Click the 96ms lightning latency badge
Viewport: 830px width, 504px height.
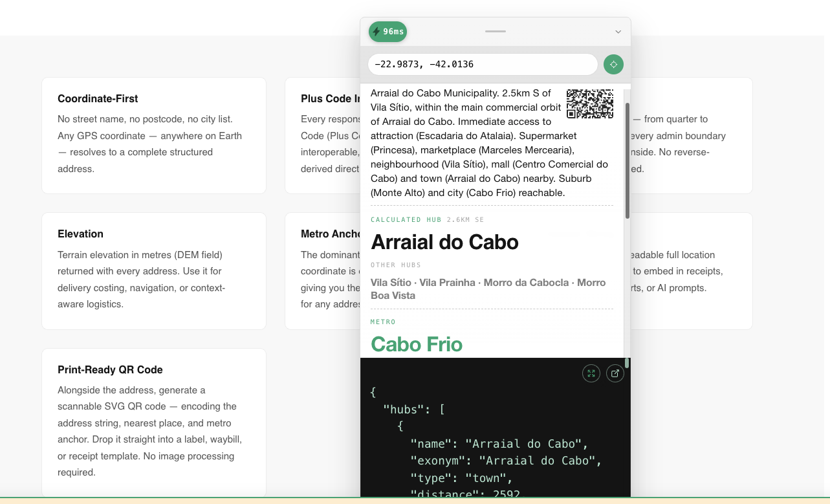pyautogui.click(x=388, y=31)
